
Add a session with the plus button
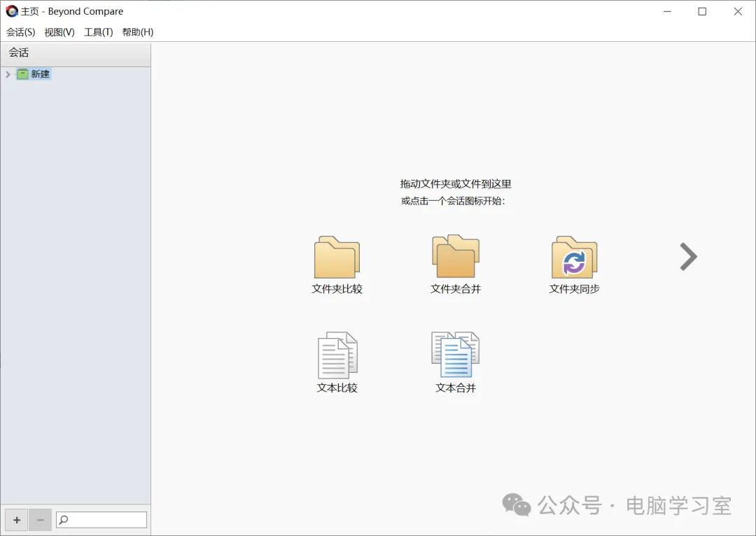point(17,520)
